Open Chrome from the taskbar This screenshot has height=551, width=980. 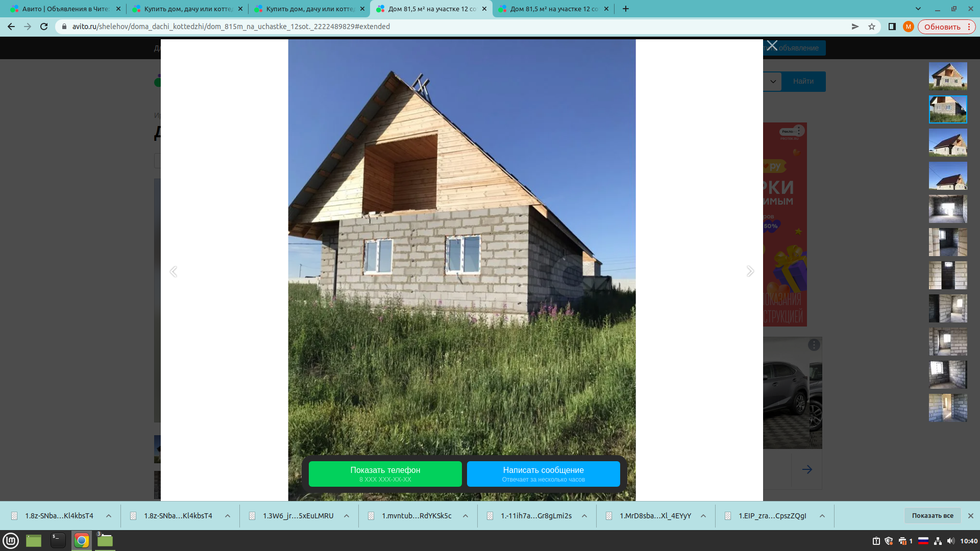point(81,540)
